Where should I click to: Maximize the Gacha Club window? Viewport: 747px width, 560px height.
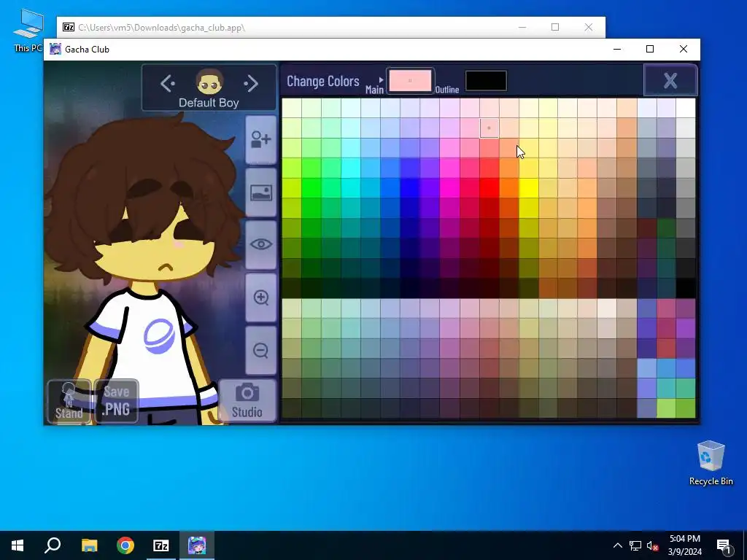click(x=650, y=49)
